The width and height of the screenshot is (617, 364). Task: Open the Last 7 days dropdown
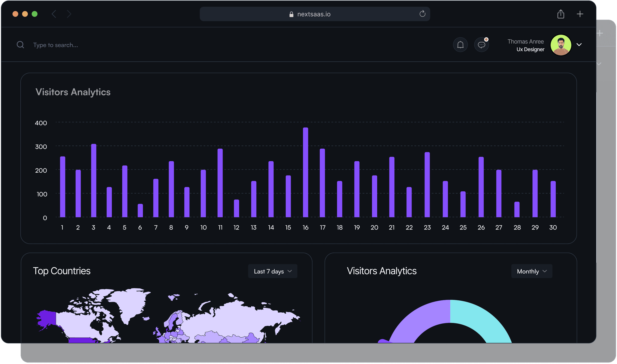click(272, 271)
